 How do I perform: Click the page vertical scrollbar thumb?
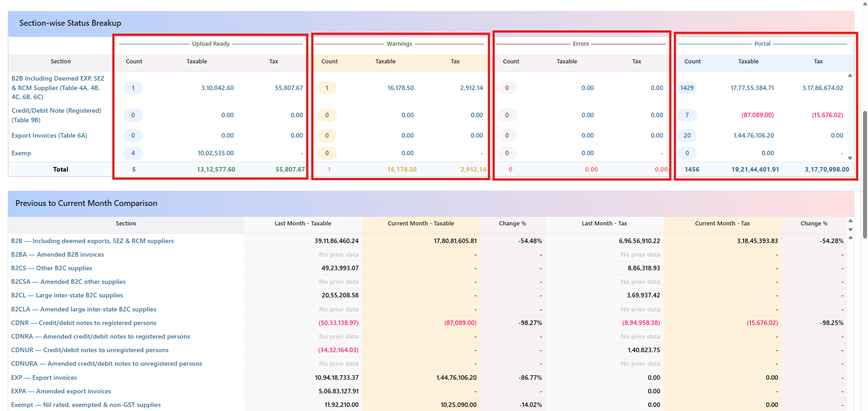point(865,174)
